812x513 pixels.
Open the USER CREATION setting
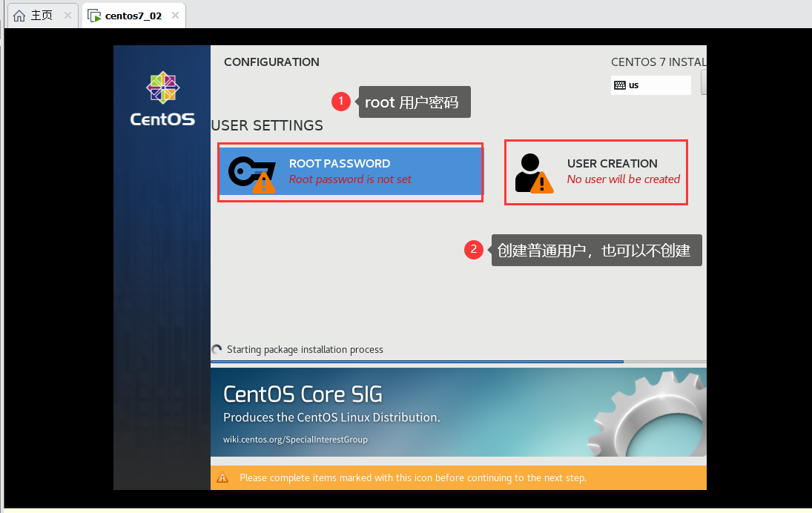point(596,172)
